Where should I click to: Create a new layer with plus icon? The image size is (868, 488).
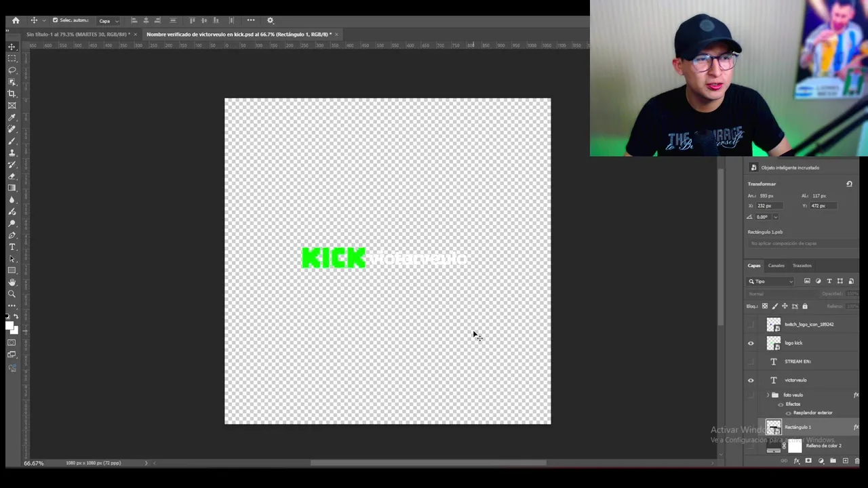point(845,461)
